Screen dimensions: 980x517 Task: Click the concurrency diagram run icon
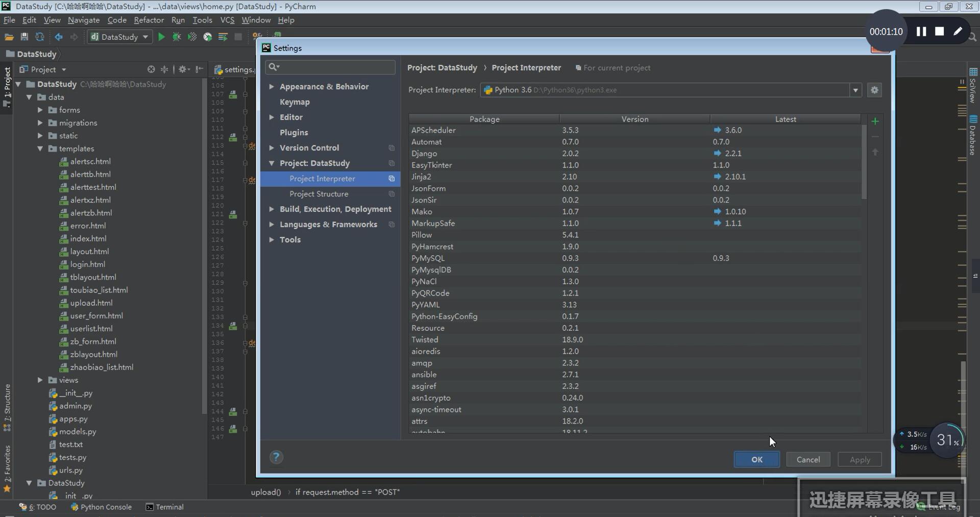(223, 37)
